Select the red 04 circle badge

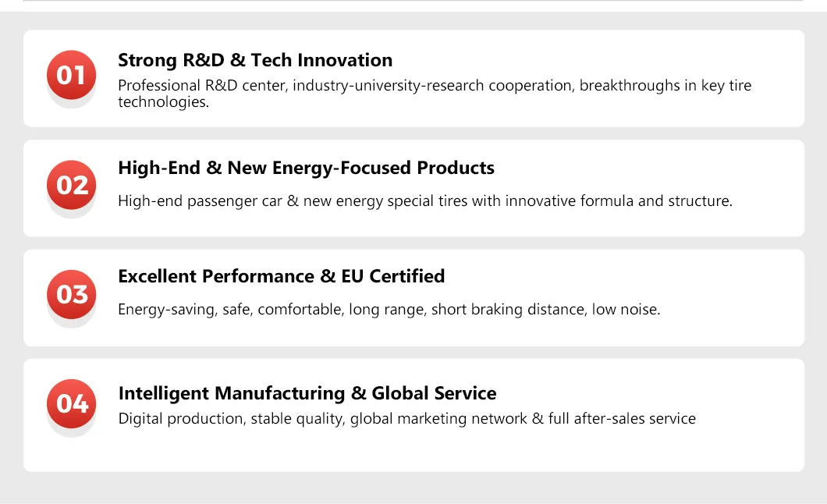click(x=71, y=403)
